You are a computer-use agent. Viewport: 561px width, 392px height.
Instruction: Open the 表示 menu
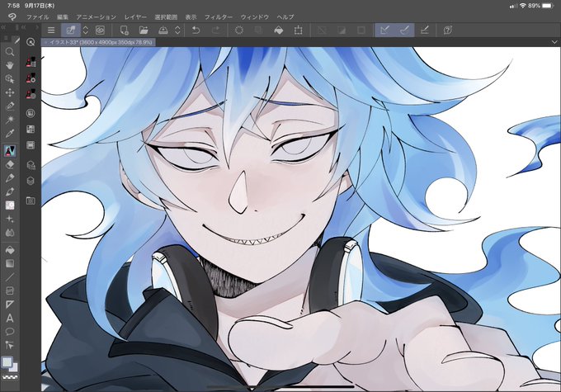pyautogui.click(x=191, y=17)
